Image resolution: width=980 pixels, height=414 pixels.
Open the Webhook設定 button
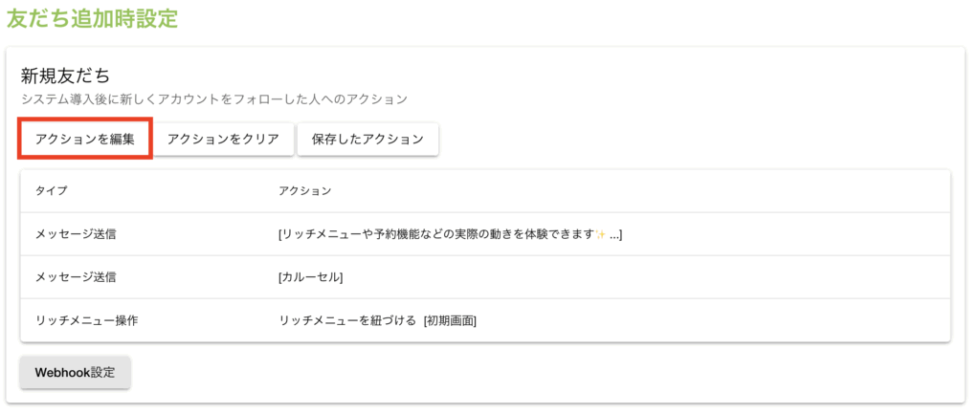(75, 373)
